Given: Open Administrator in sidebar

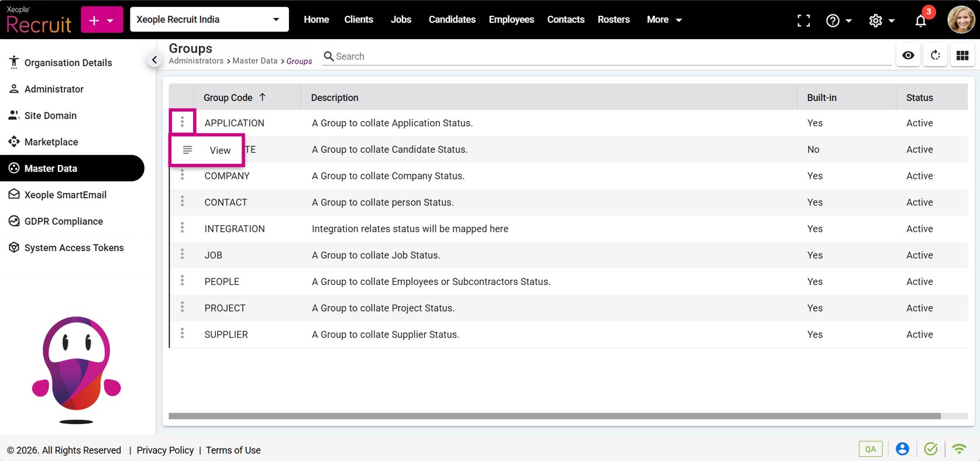Looking at the screenshot, I should coord(73,89).
